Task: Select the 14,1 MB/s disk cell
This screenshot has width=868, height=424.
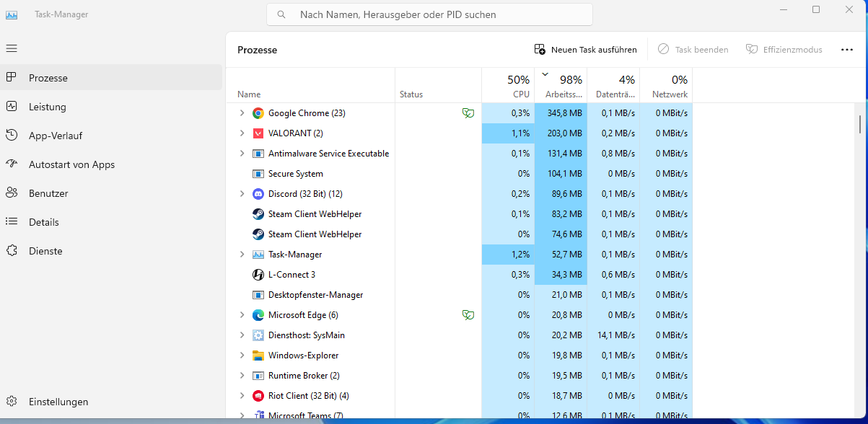Action: pyautogui.click(x=613, y=335)
